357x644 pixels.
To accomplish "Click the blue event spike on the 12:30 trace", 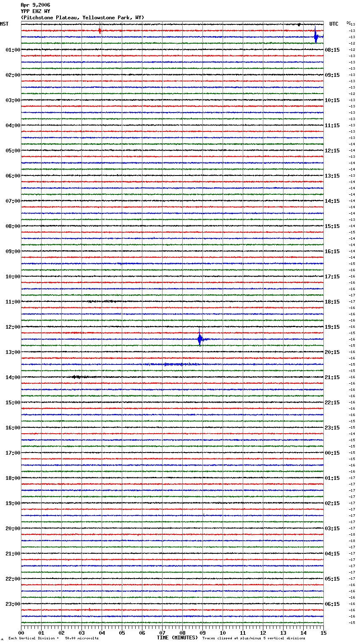I will click(200, 338).
